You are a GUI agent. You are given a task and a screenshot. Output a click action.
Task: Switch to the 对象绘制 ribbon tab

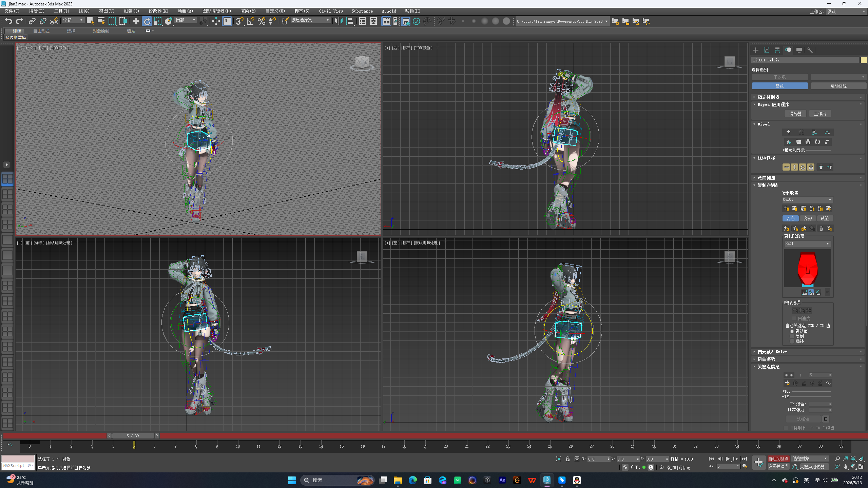[101, 31]
